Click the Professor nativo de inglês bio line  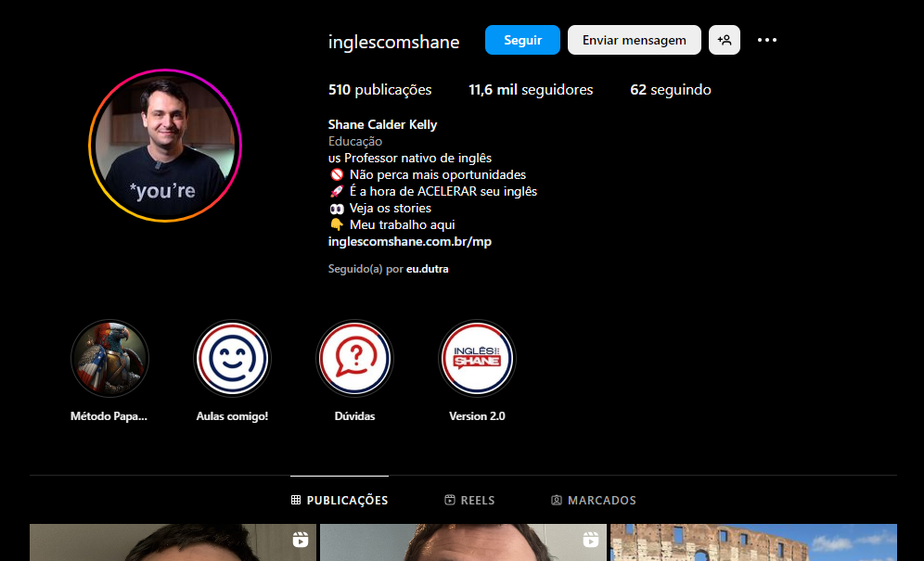[x=410, y=158]
